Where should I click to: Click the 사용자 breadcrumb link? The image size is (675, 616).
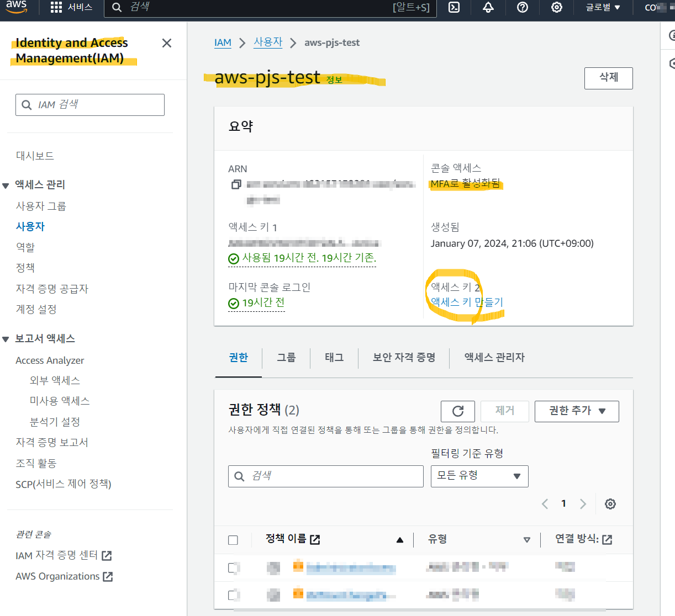[268, 42]
